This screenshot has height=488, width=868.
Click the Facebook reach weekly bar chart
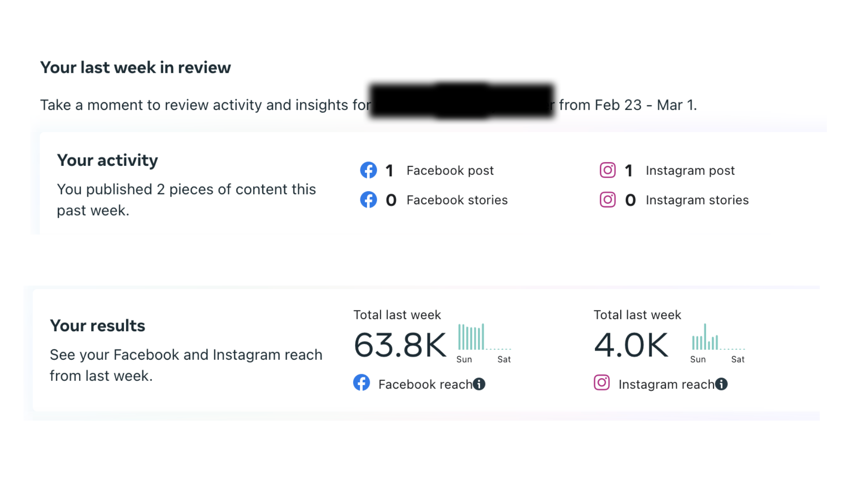pos(484,343)
